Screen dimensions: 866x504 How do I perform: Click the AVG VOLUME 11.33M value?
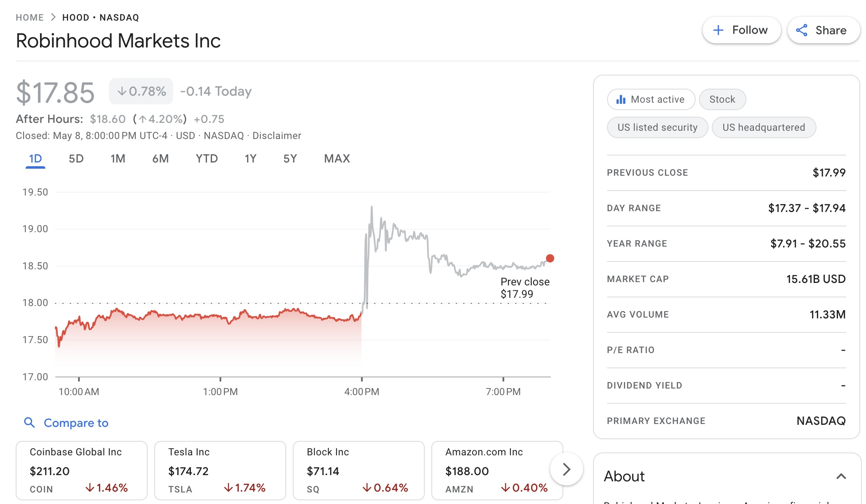(x=827, y=314)
